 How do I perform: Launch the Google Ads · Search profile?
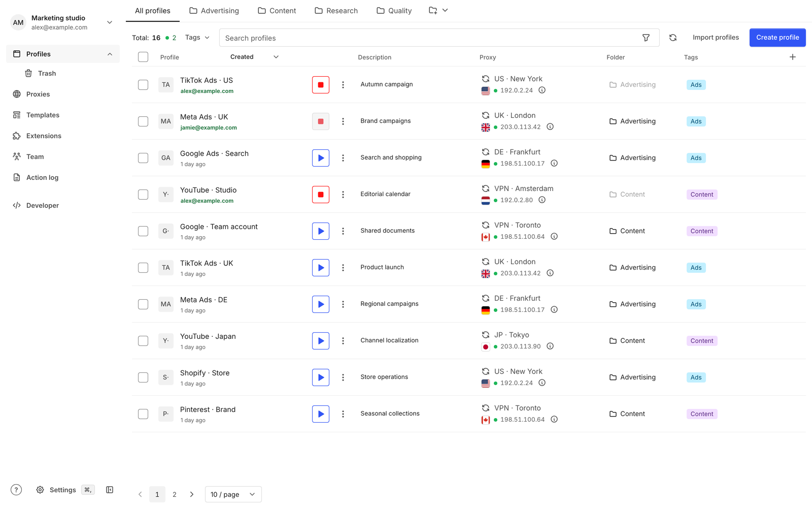pos(321,158)
